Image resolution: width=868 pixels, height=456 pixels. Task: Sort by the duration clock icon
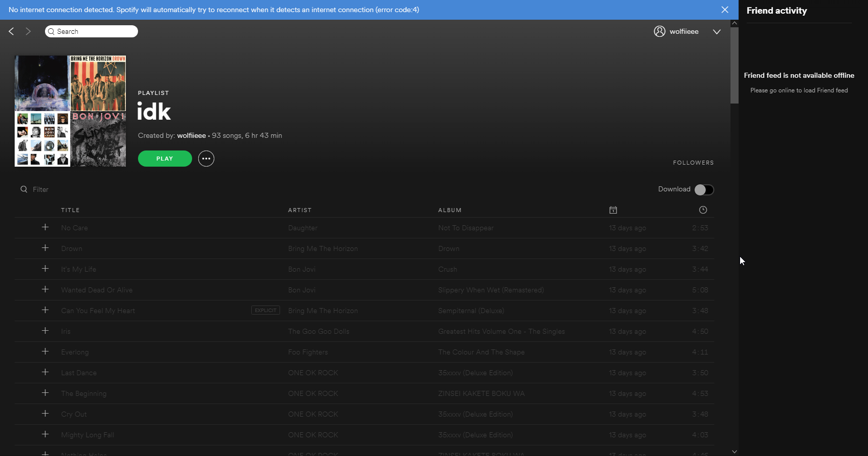pos(703,210)
